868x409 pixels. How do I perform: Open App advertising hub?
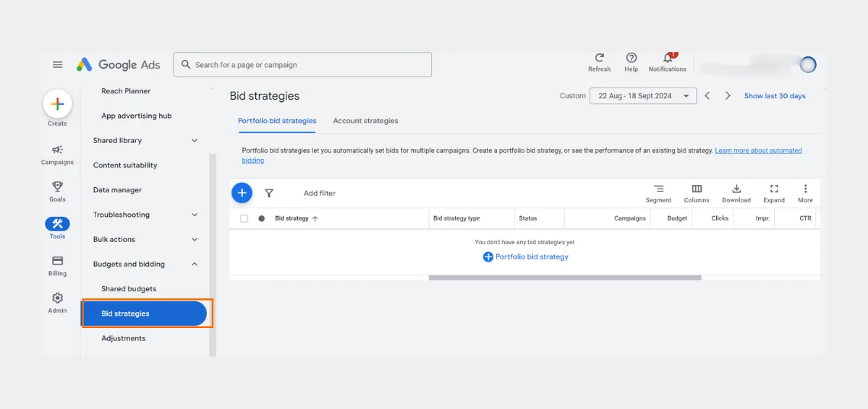click(x=136, y=116)
